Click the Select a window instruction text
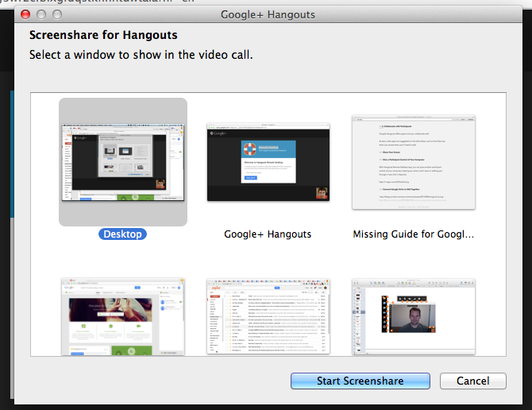Viewport: 532px width, 410px height. 141,55
